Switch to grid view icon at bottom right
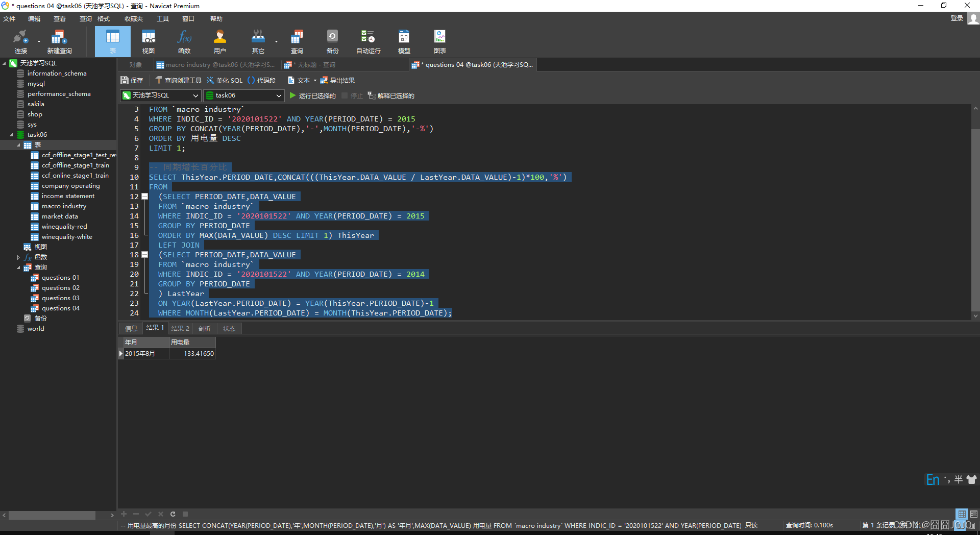Viewport: 980px width, 535px height. (x=962, y=514)
